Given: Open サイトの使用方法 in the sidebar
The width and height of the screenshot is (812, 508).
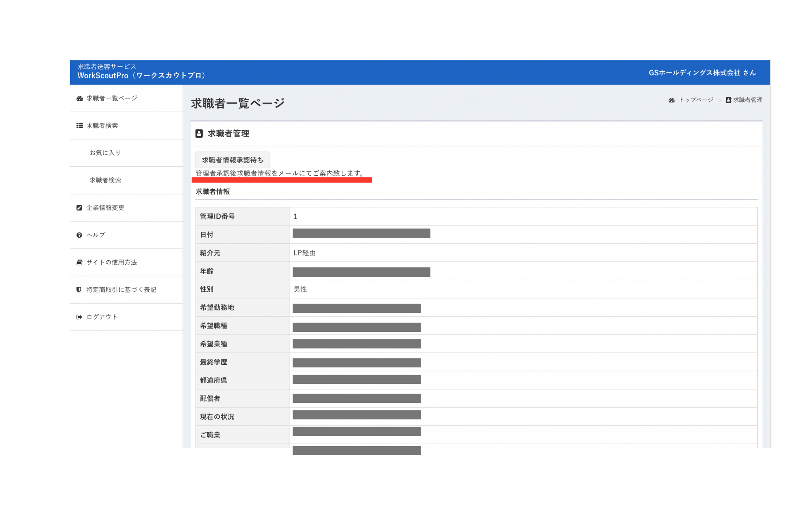Looking at the screenshot, I should click(111, 262).
